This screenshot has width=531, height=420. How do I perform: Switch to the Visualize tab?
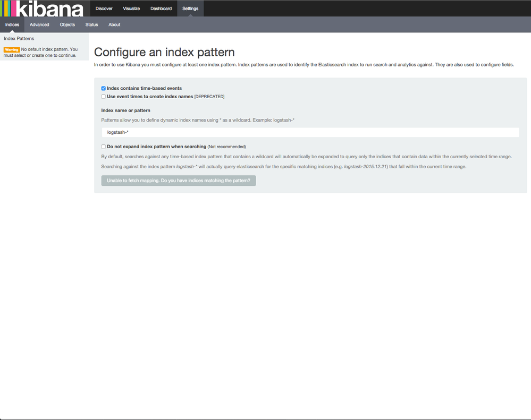point(131,8)
